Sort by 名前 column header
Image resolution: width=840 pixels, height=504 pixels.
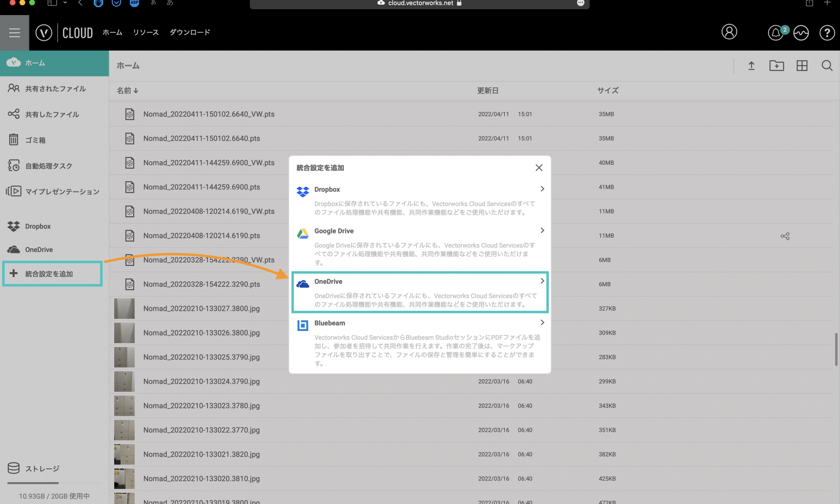pos(127,90)
